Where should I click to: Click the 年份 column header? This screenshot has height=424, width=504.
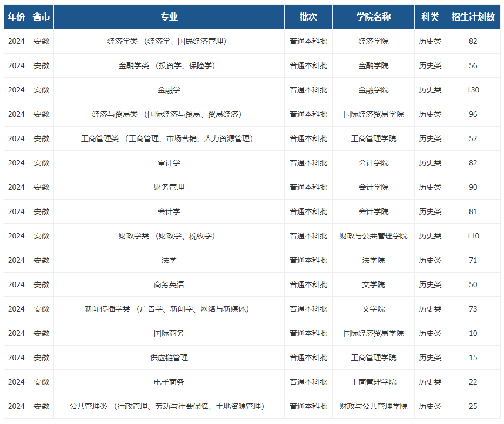click(x=16, y=17)
